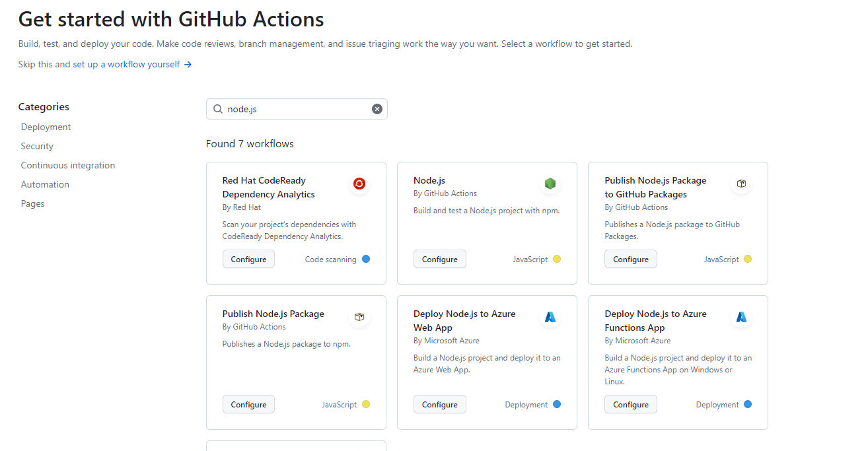The height and width of the screenshot is (451, 868).
Task: Click the Red Hat CodeReady logo icon
Action: [359, 184]
